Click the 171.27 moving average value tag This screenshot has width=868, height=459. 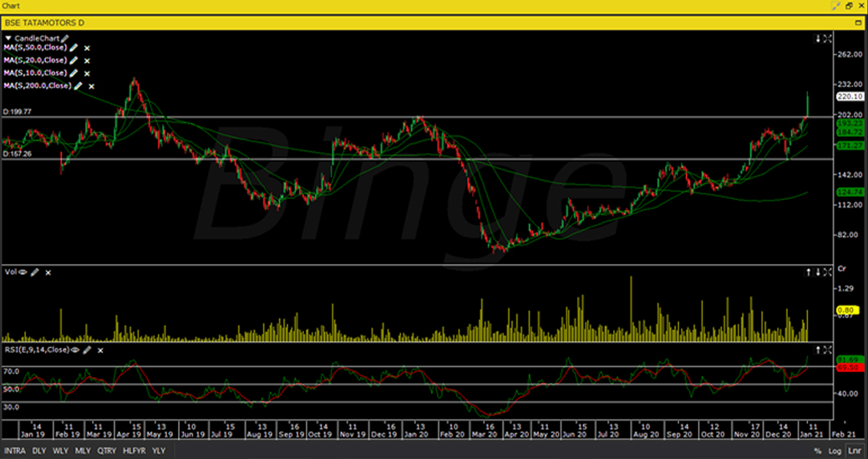[850, 145]
